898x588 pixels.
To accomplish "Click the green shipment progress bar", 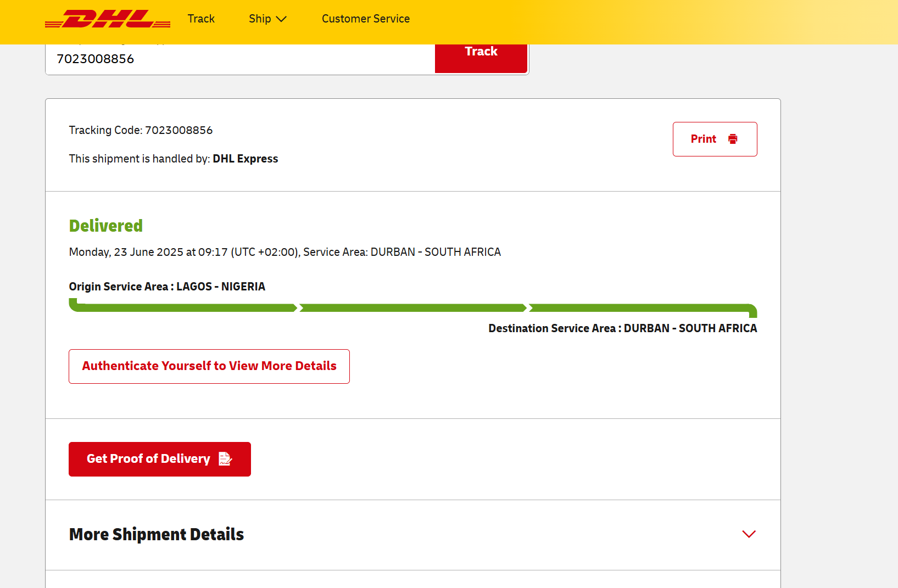I will tap(413, 307).
